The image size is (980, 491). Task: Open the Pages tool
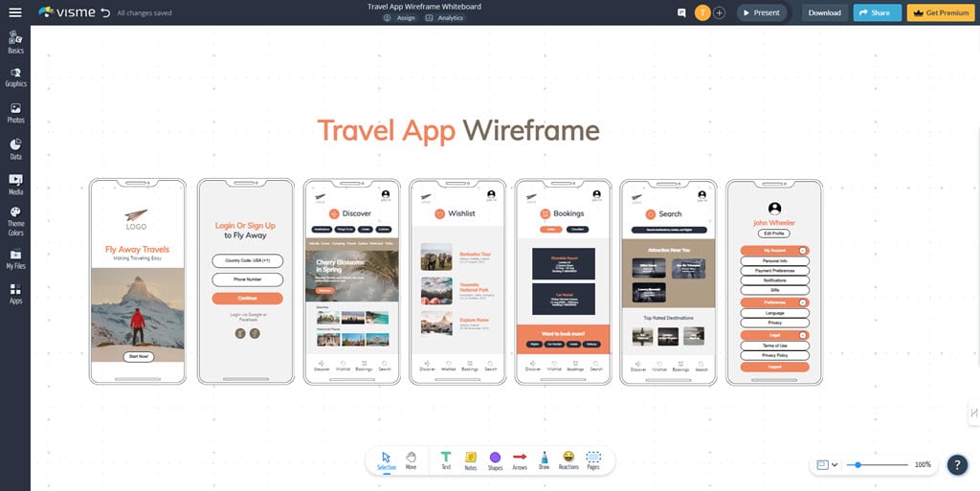click(x=593, y=461)
